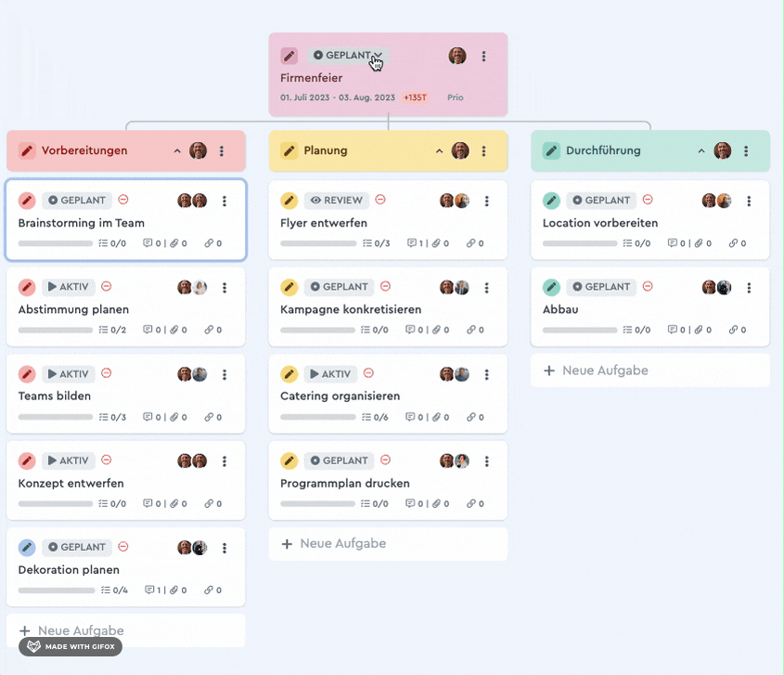Toggle the red minus circle on Location vorbereiten

click(x=648, y=200)
